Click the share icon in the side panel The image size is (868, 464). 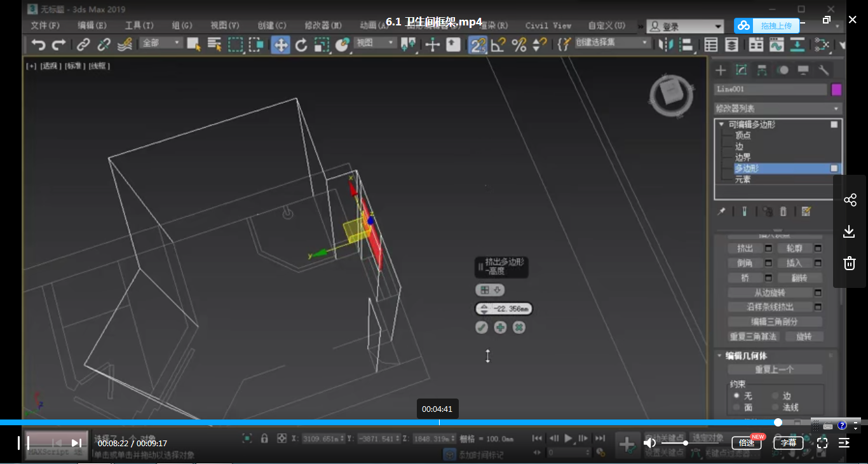tap(850, 200)
